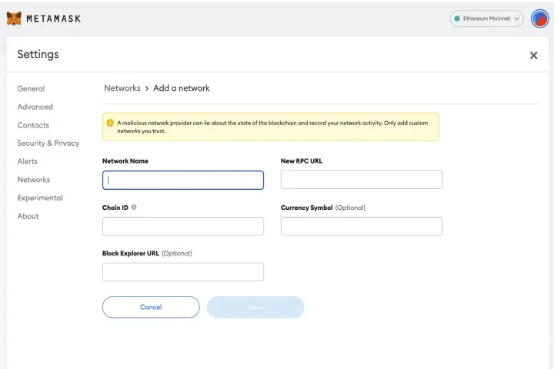This screenshot has width=558, height=369.
Task: Open the Alerts settings tab
Action: point(27,161)
